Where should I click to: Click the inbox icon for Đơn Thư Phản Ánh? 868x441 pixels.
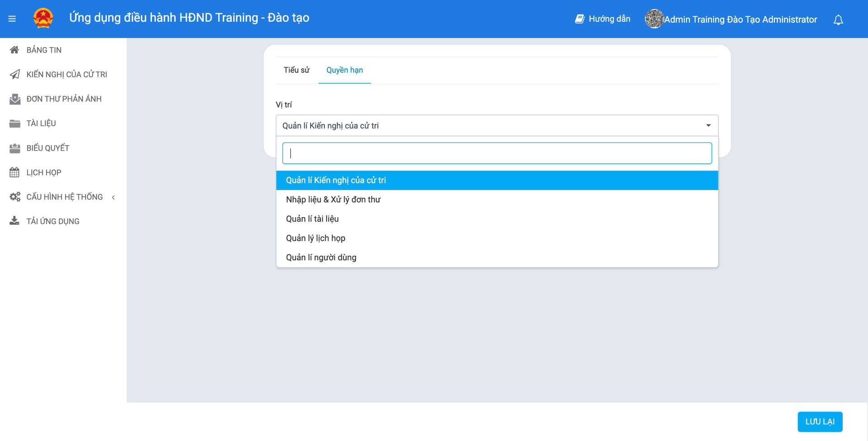click(14, 99)
